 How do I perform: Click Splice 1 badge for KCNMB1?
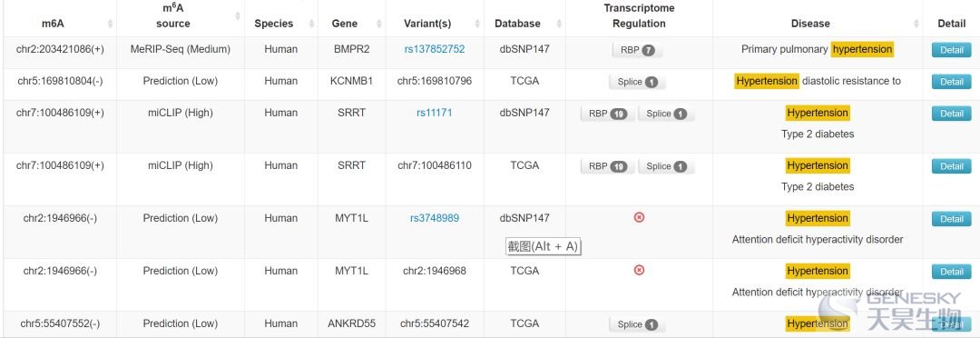tap(637, 82)
